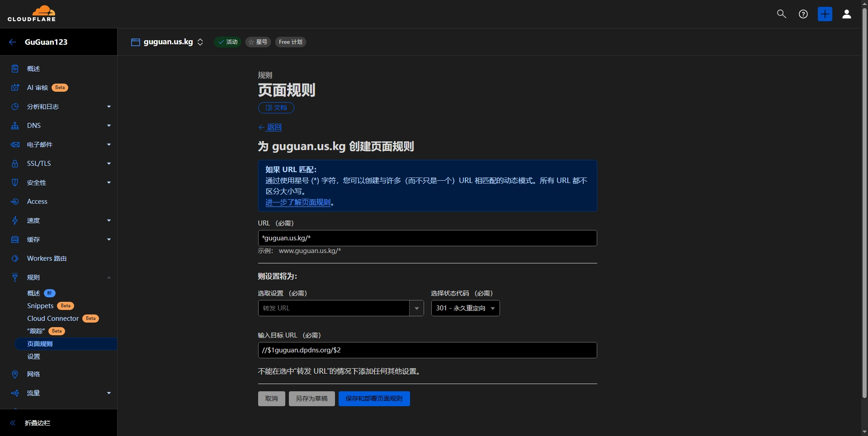Viewport: 868px width, 436px height.
Task: Expand the DNS menu arrow
Action: tap(109, 126)
